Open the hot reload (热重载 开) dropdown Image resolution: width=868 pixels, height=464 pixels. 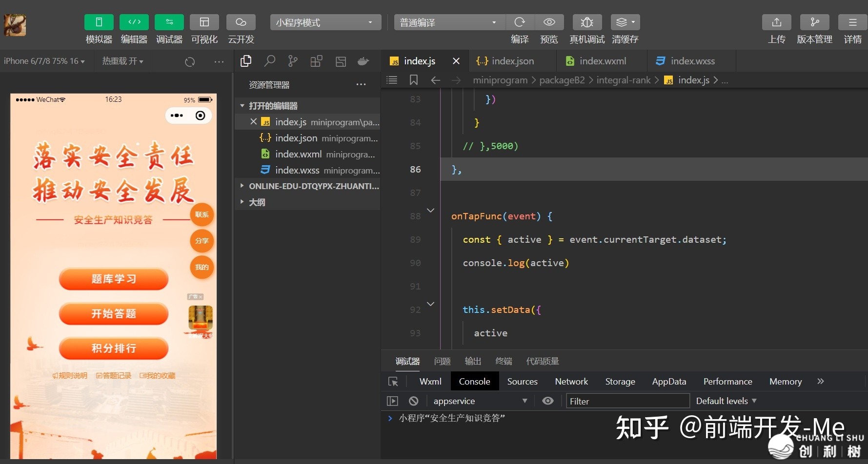[122, 61]
